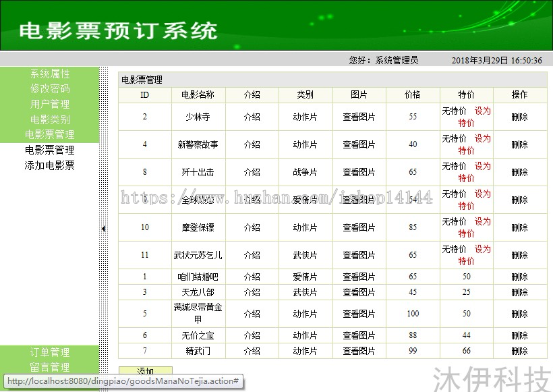Screen dimensions: 553x392
Task: Open the 添加电影票 page
Action: [49, 164]
